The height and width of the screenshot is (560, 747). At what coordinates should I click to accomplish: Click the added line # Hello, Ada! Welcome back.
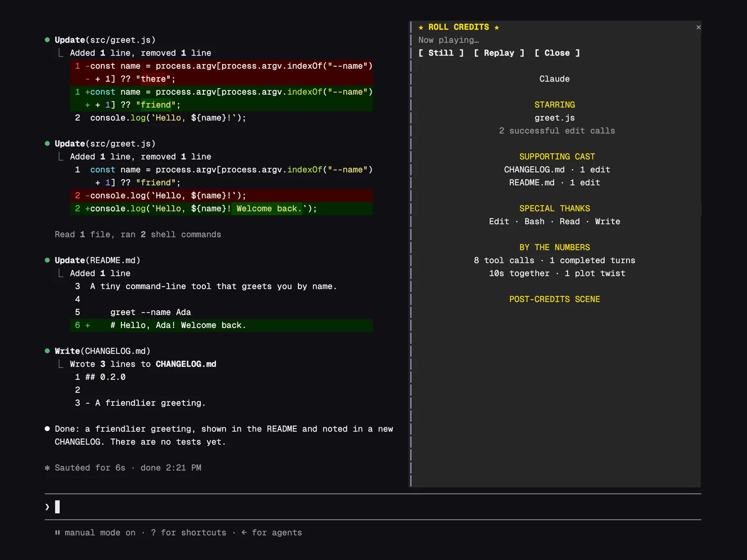221,325
